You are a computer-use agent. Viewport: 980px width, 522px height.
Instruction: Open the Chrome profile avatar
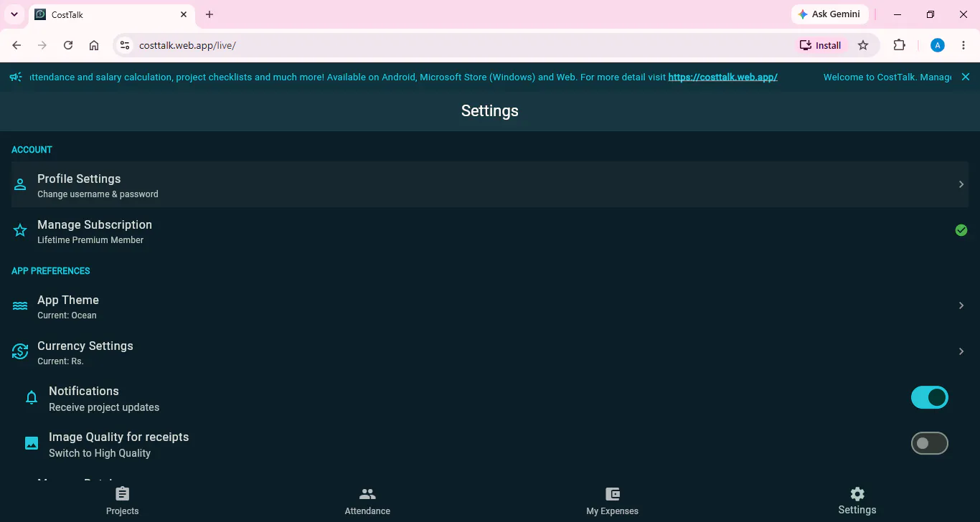[x=937, y=45]
